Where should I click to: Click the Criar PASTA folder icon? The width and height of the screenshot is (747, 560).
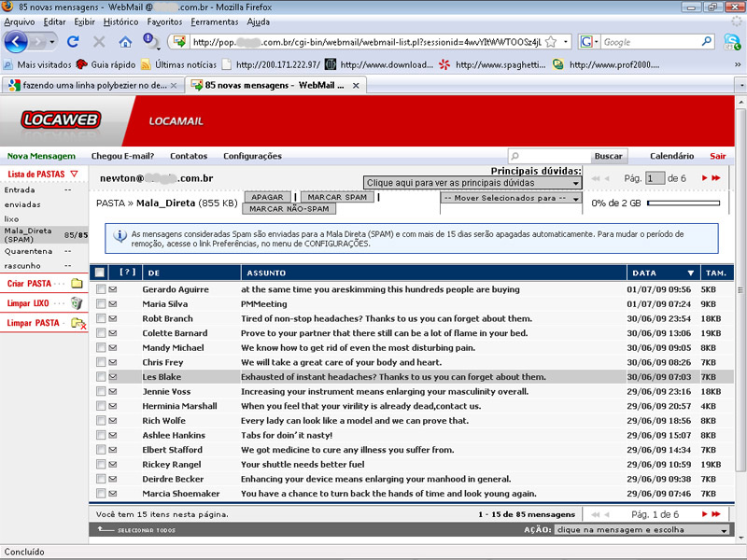[77, 284]
